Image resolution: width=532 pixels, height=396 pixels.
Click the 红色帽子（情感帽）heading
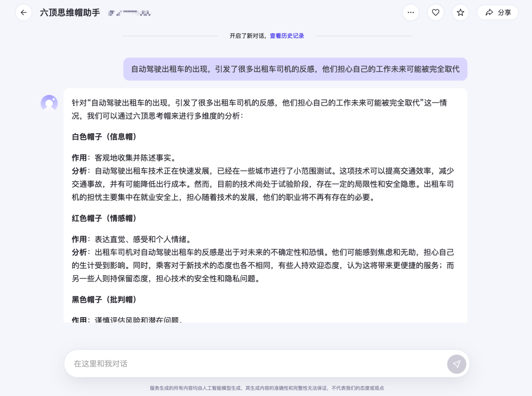tap(104, 218)
